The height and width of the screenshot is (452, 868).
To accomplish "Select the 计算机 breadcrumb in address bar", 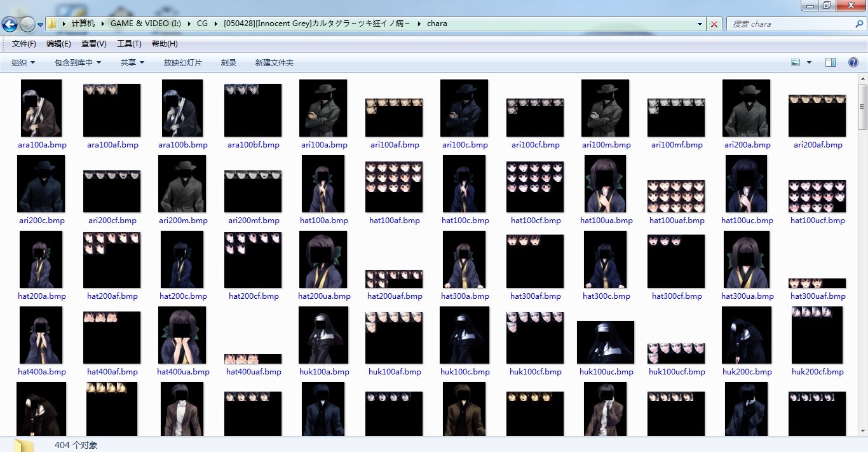I will [83, 24].
